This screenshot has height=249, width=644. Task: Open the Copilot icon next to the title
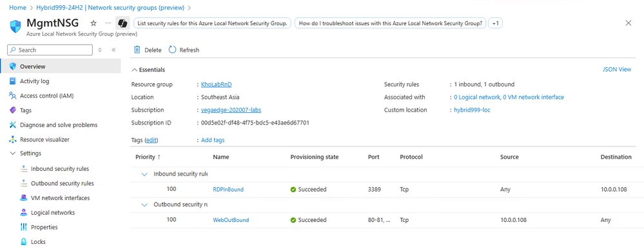[122, 23]
